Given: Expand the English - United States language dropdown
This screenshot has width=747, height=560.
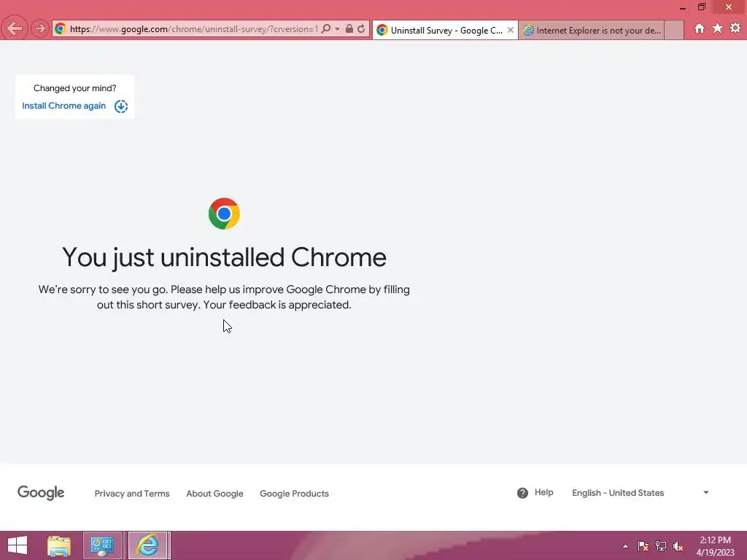Looking at the screenshot, I should (640, 493).
